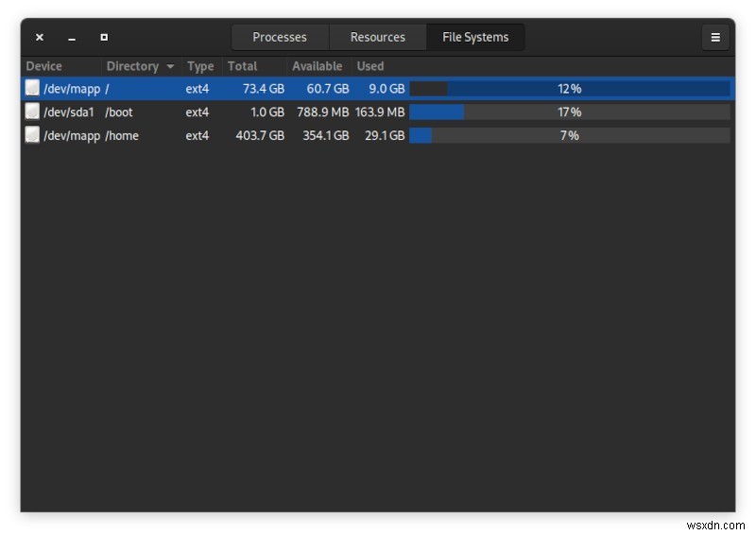Click the 12% usage bar
Screen dimensions: 756x535
570,89
